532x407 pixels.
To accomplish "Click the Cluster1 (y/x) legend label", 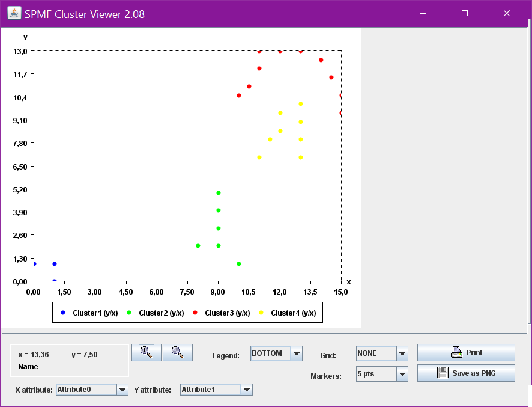I will [x=95, y=313].
